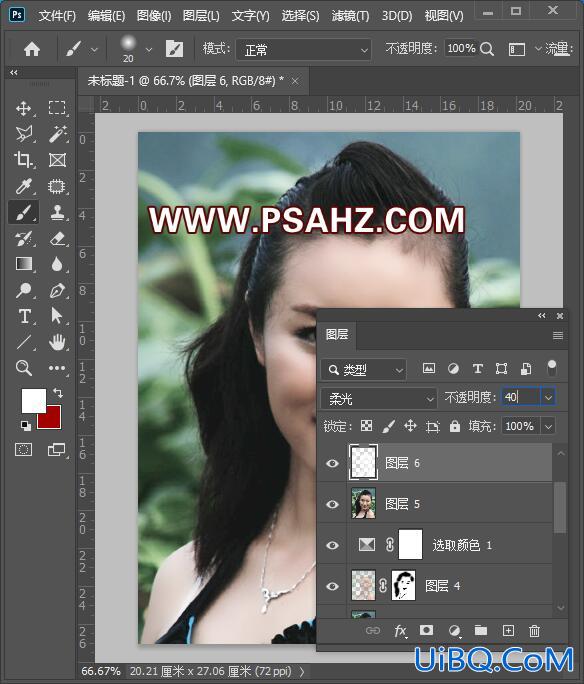The image size is (584, 684).
Task: Open the 文件(F) menu
Action: 57,16
